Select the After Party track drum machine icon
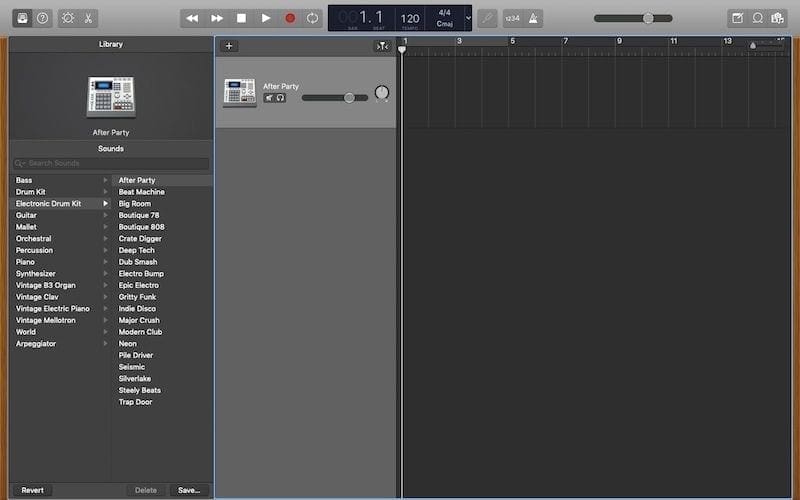Viewport: 800px width, 500px height. [240, 92]
